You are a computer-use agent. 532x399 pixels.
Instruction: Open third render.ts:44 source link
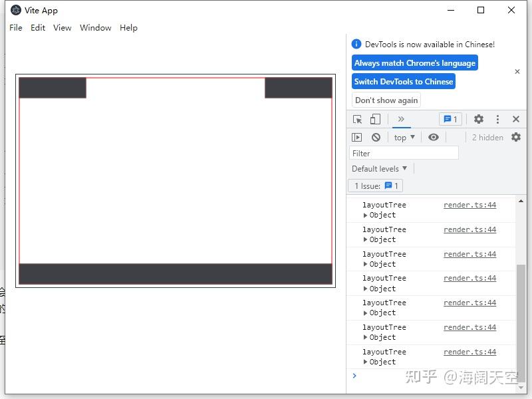pyautogui.click(x=469, y=254)
